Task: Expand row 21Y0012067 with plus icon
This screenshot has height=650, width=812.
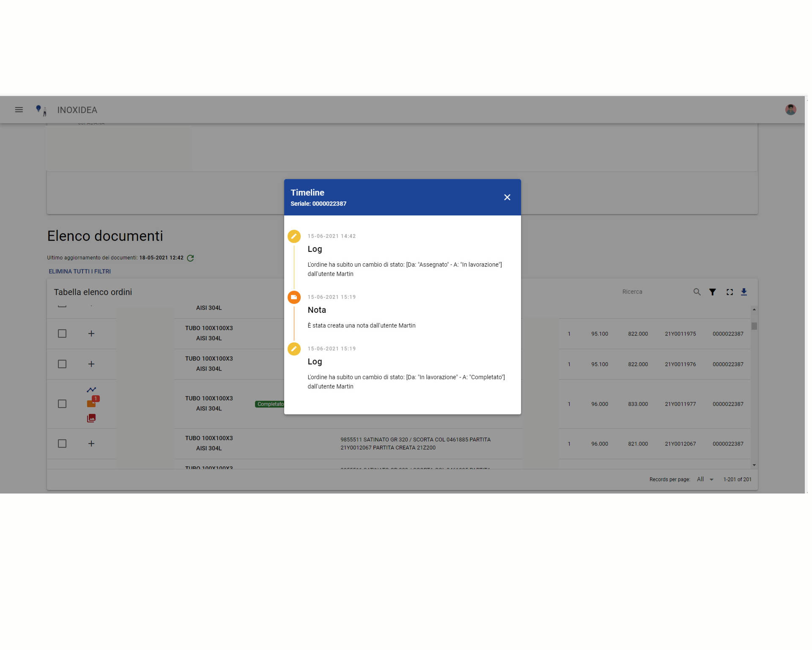Action: tap(91, 443)
